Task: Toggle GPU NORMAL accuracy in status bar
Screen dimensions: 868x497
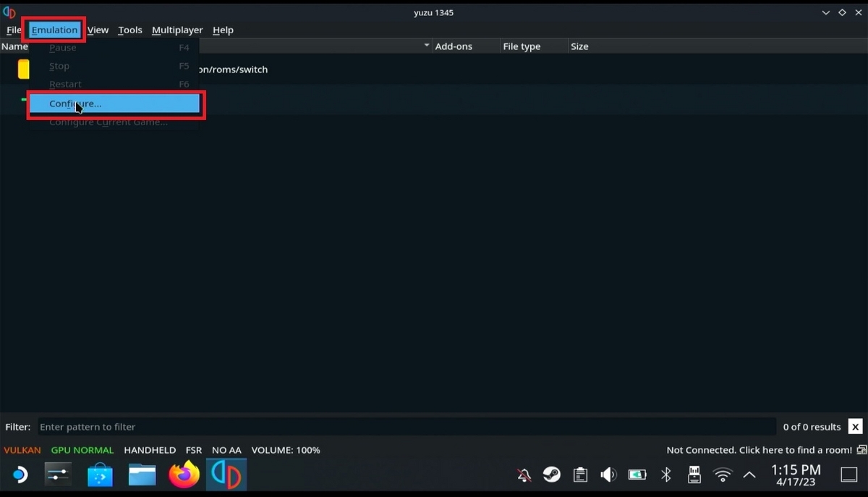Action: (82, 450)
